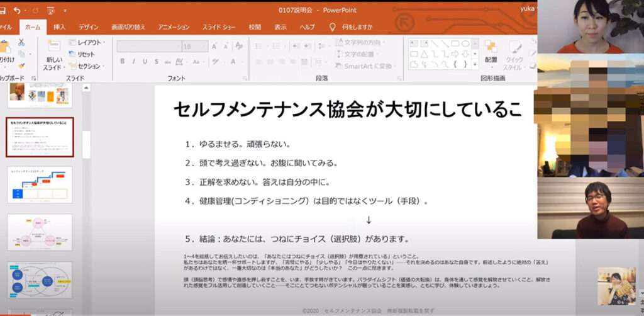Toggle Italic formatting

133,62
